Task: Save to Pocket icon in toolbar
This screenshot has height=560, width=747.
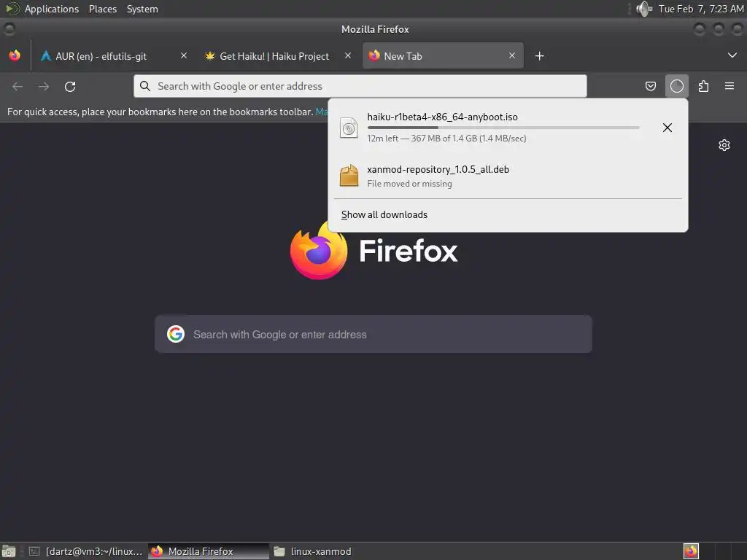Action: 650,86
